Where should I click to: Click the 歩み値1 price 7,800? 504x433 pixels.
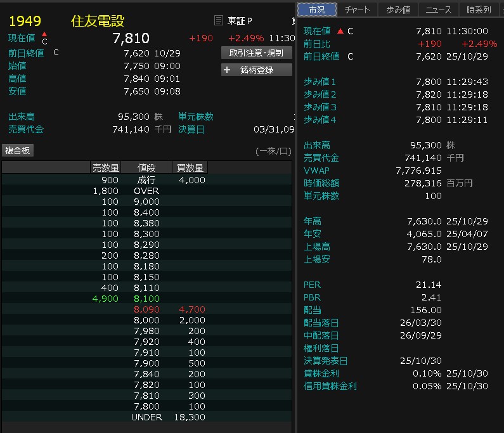point(429,82)
